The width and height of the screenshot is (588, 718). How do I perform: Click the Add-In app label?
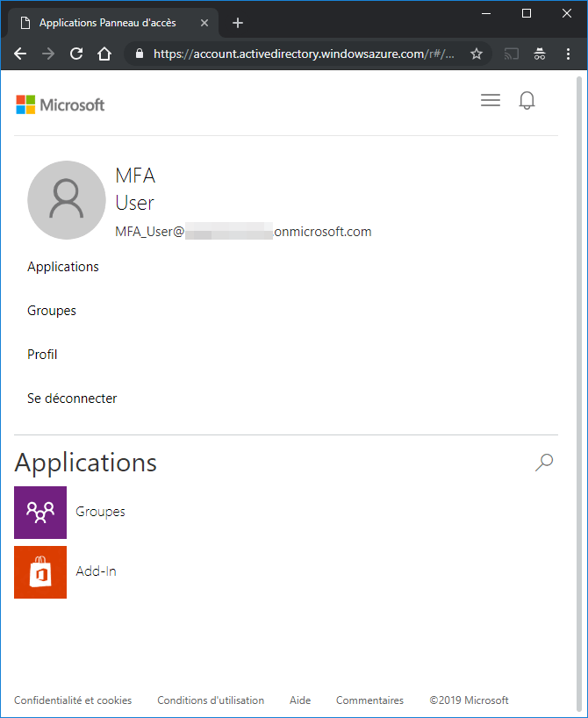pyautogui.click(x=96, y=571)
